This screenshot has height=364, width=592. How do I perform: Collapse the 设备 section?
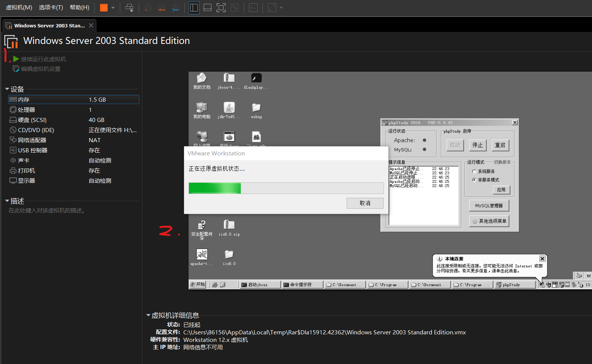pos(7,89)
